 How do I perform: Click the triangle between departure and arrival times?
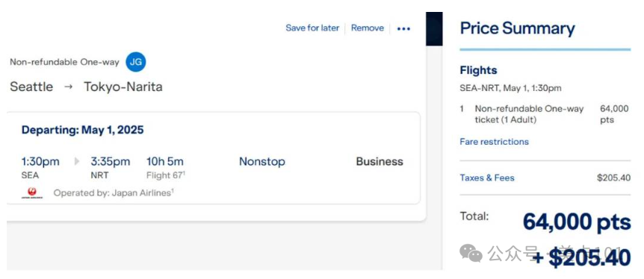[x=77, y=162]
